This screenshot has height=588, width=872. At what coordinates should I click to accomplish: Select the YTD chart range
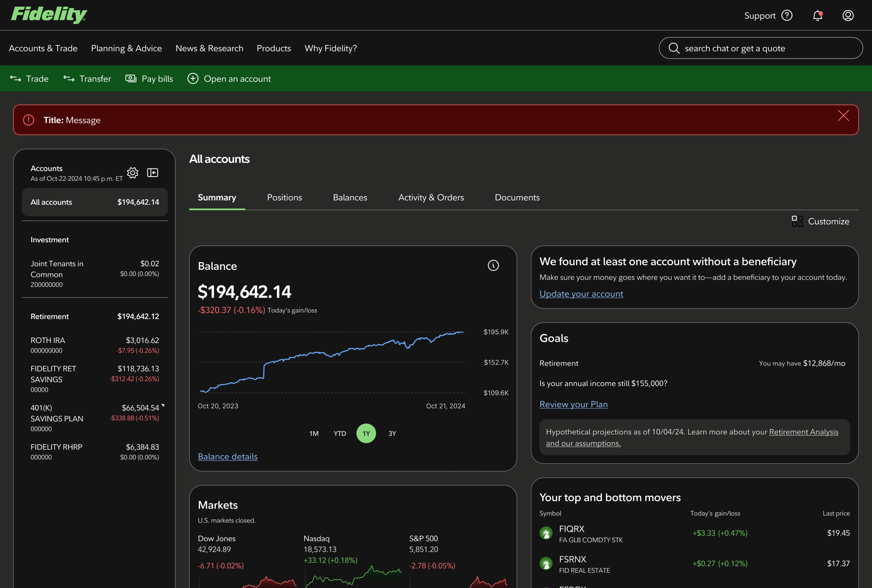[340, 434]
